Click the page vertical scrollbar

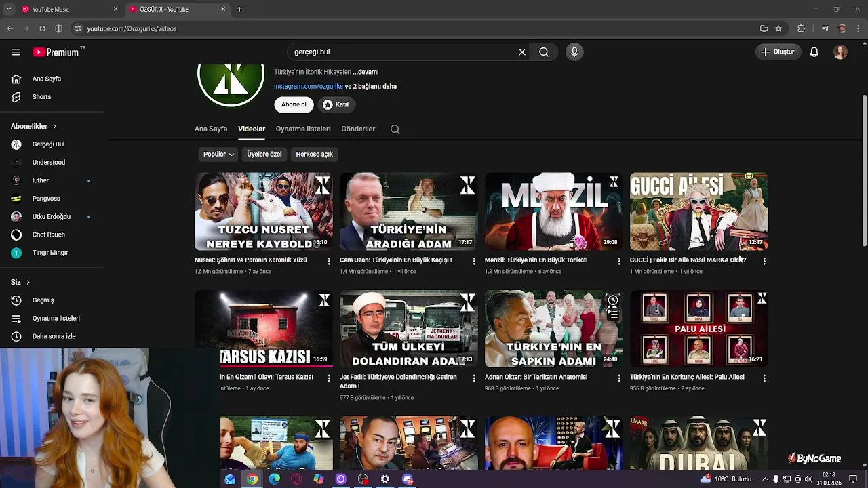[x=864, y=171]
